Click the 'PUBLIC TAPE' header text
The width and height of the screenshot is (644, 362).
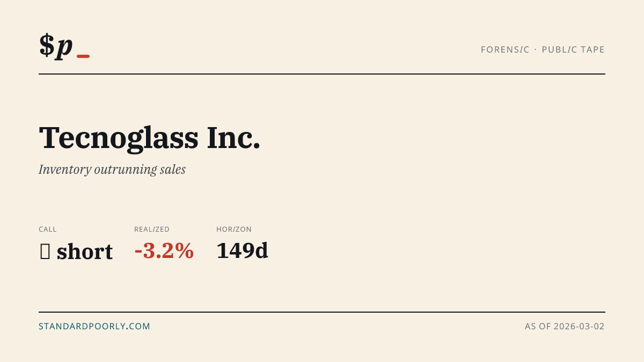pos(573,49)
